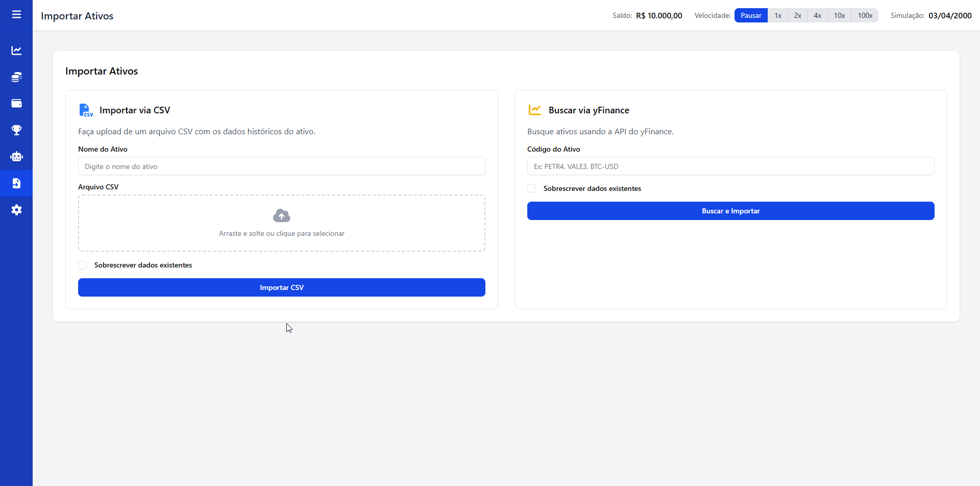Toggle Pausar in the velocity selector
The height and width of the screenshot is (486, 980).
pos(750,15)
